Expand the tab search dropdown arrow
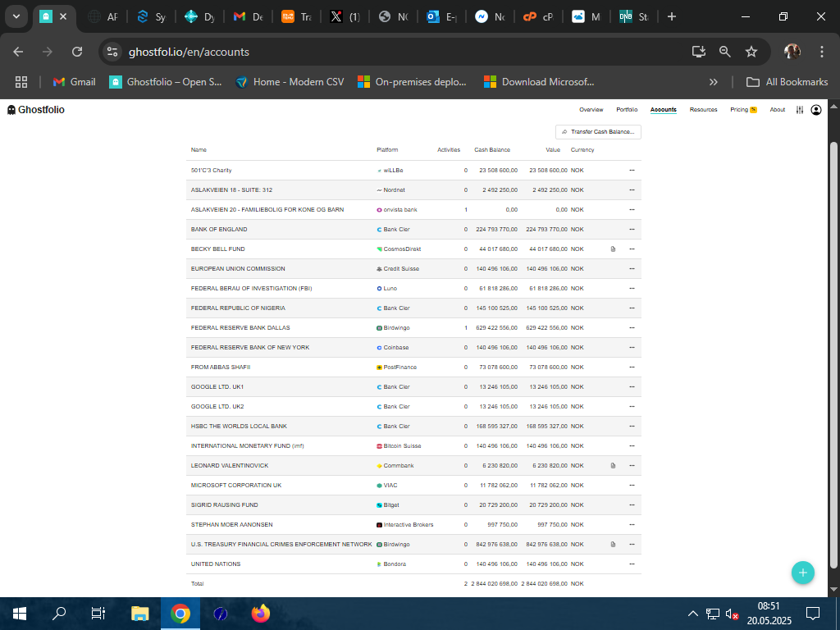The height and width of the screenshot is (630, 840). click(16, 16)
